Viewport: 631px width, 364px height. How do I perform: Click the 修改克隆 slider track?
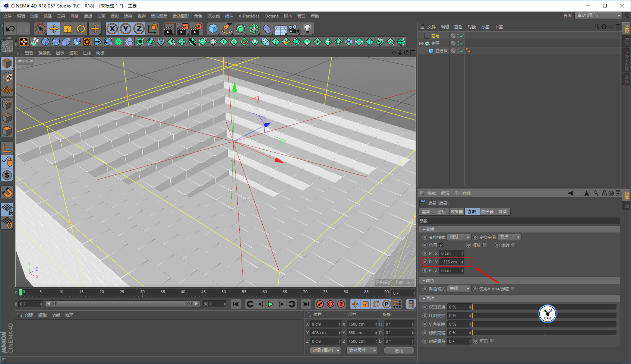(544, 333)
